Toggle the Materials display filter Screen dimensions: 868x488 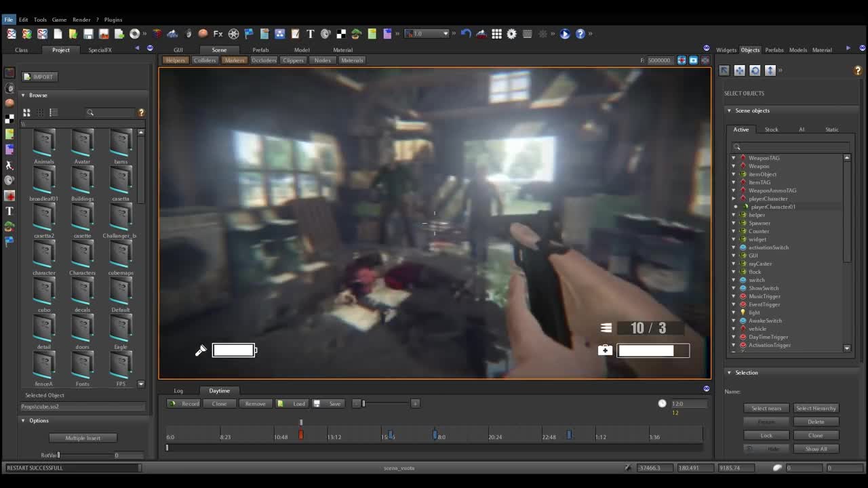point(352,60)
